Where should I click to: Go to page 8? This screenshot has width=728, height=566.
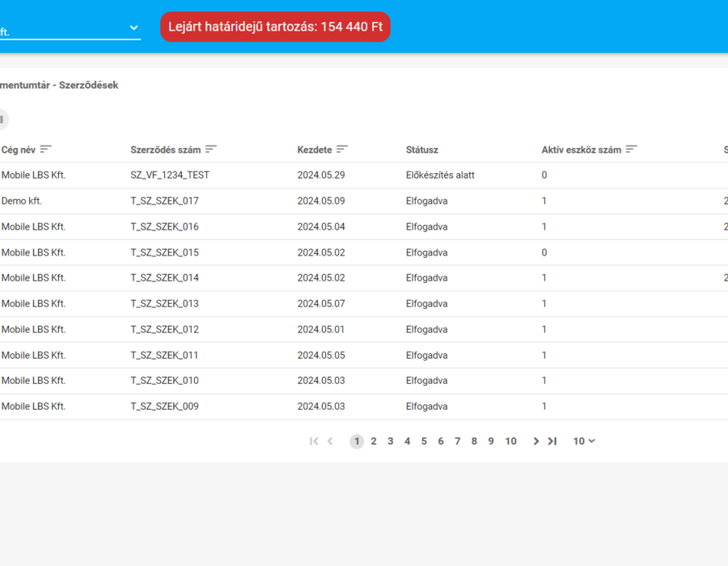click(474, 441)
